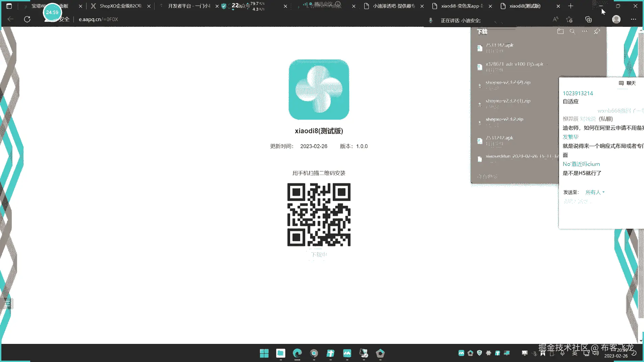Open more options in Downloads panel
The height and width of the screenshot is (362, 644).
(x=585, y=31)
